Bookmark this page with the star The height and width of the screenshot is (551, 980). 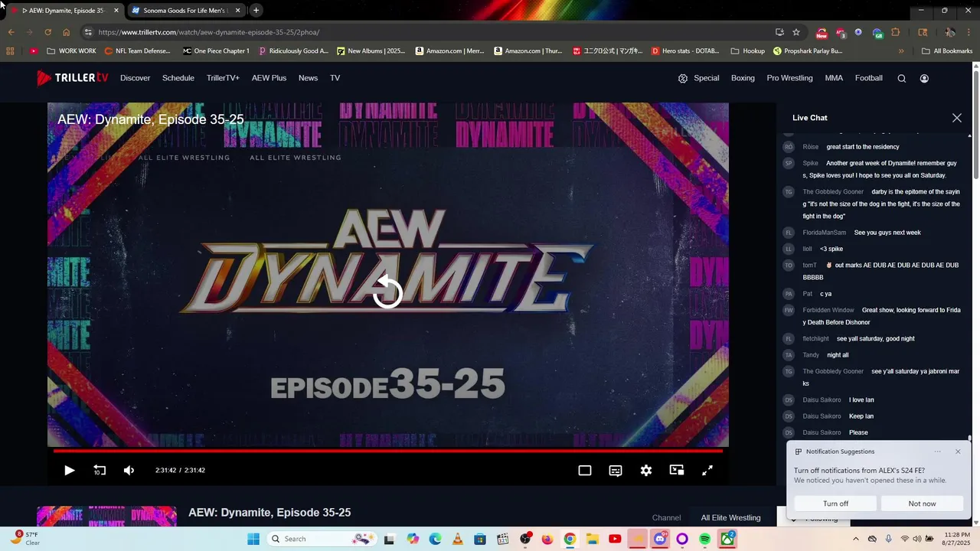point(796,32)
